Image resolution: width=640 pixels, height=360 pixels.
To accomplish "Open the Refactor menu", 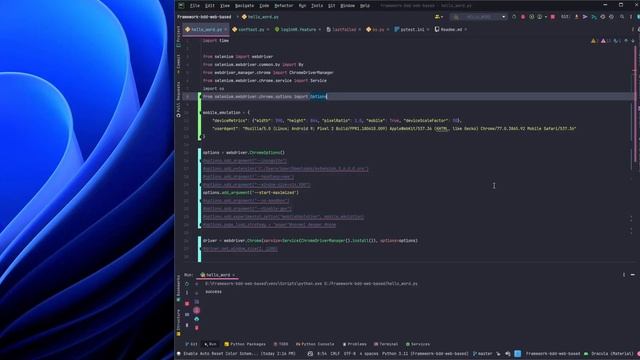I will (284, 6).
